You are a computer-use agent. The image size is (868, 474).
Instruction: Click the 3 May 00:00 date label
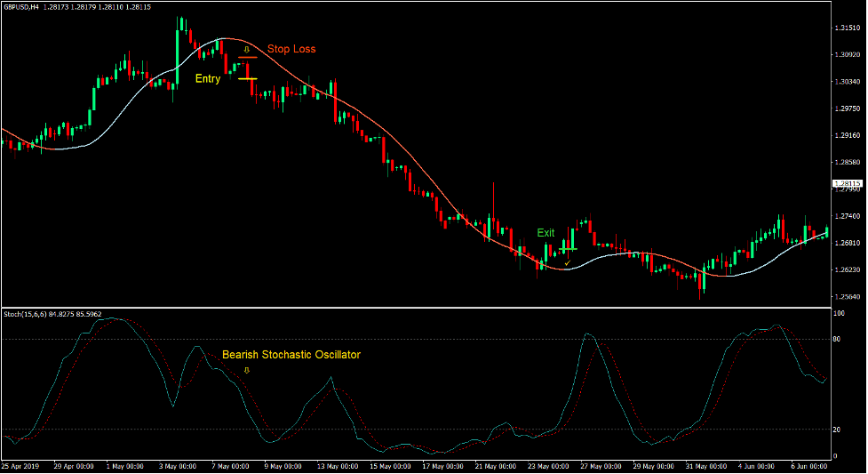(x=178, y=466)
